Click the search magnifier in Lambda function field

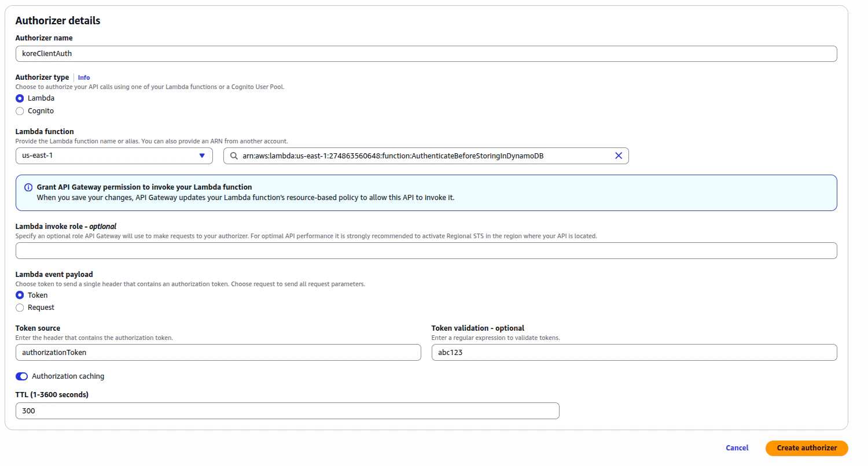point(233,156)
